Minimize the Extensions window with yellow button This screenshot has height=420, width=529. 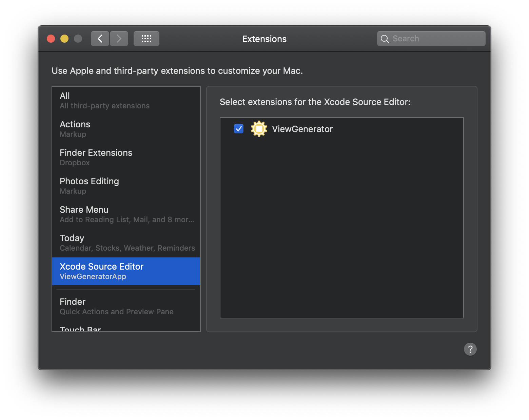point(64,39)
